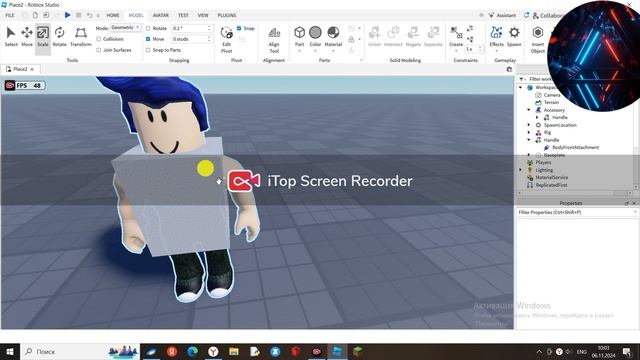Viewport: 640px width, 360px height.
Task: Open the Color dropdown arrow
Action: coord(316,51)
